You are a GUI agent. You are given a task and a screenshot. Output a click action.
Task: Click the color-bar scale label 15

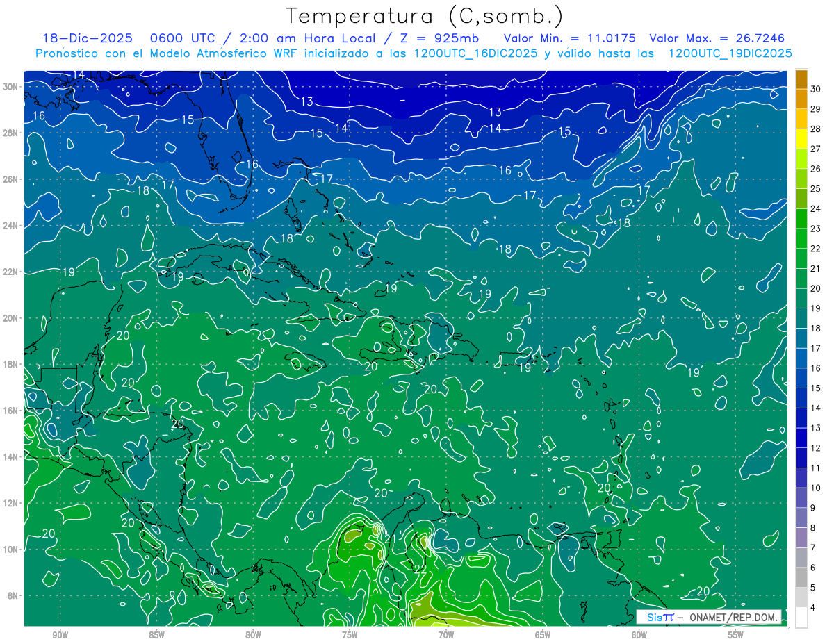[x=816, y=388]
